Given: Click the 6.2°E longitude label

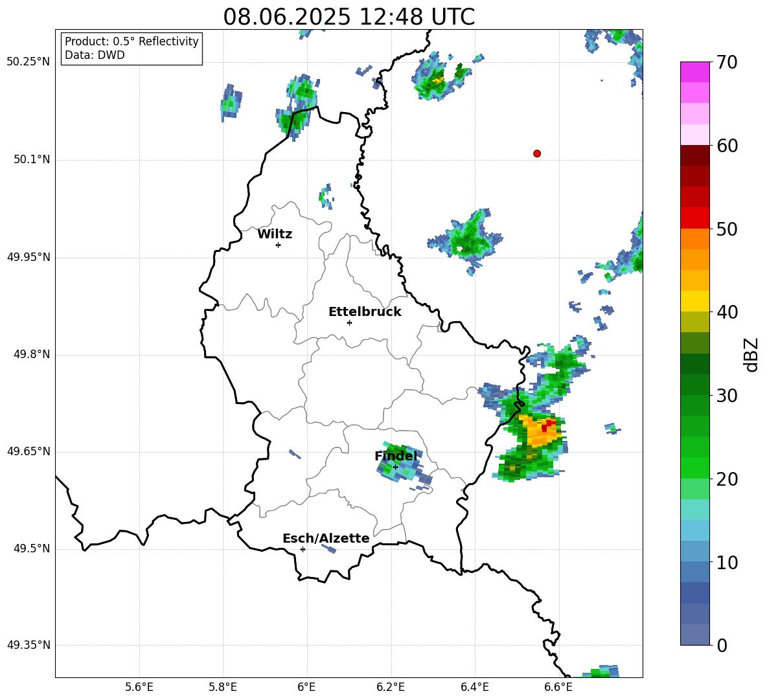Looking at the screenshot, I should [x=391, y=687].
